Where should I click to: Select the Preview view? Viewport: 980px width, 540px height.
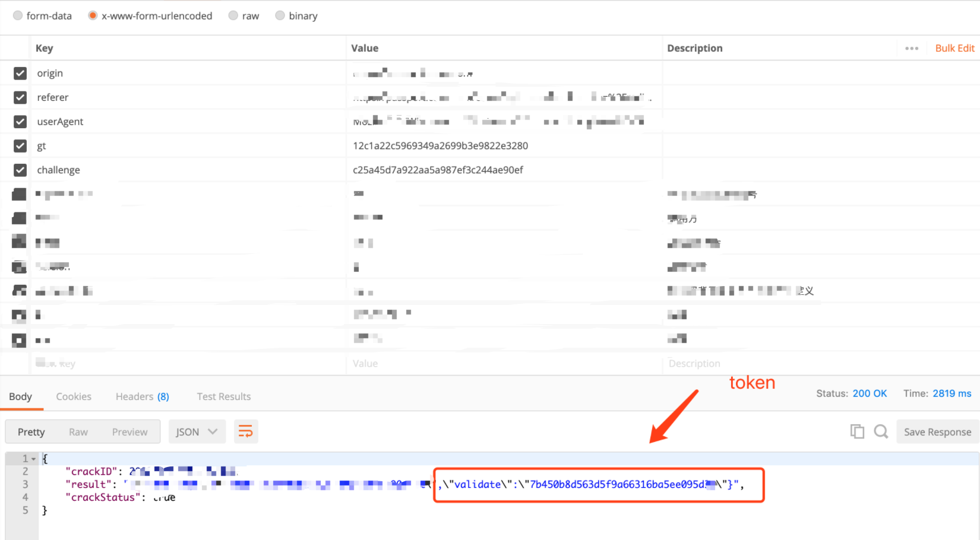coord(129,431)
